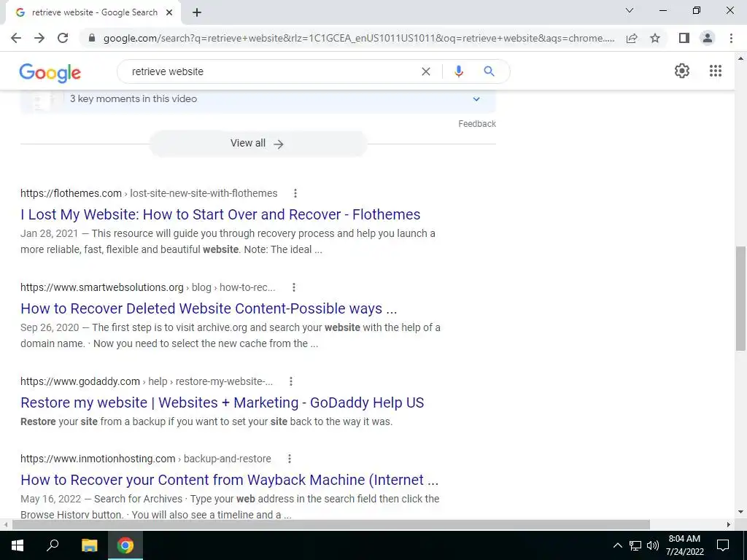Click in the Google search input field

271,71
